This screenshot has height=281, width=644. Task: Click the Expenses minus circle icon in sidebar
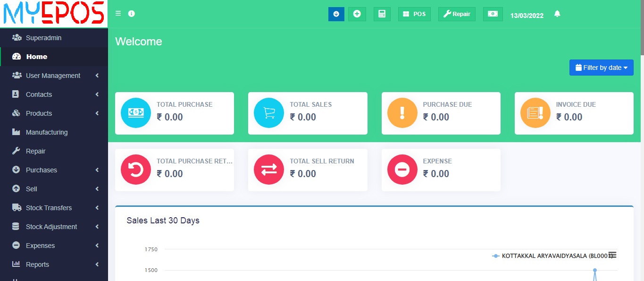[x=16, y=245]
